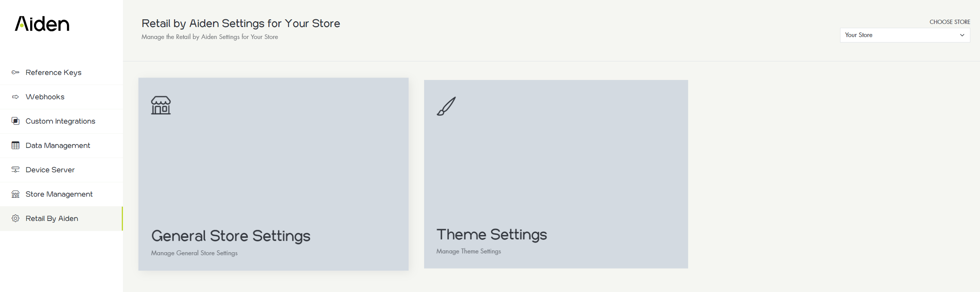
Task: Select Custom Integrations menu item
Action: point(60,121)
